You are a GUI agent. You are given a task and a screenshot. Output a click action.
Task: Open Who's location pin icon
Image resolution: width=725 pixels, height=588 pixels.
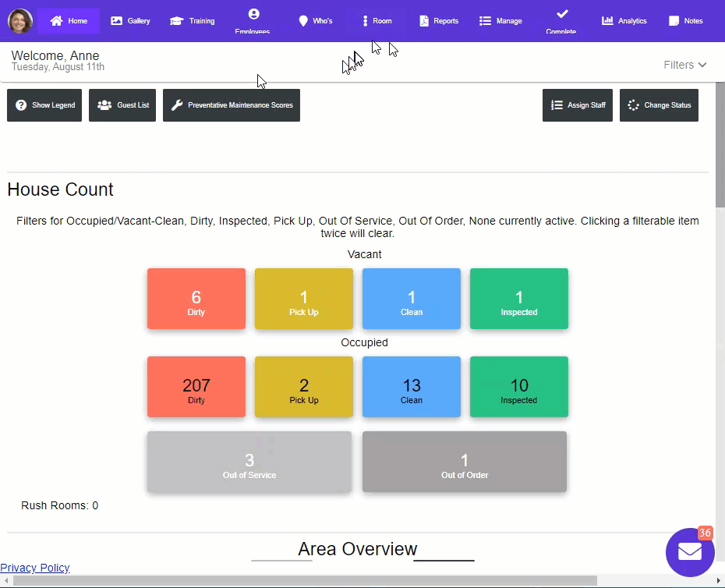pyautogui.click(x=303, y=21)
